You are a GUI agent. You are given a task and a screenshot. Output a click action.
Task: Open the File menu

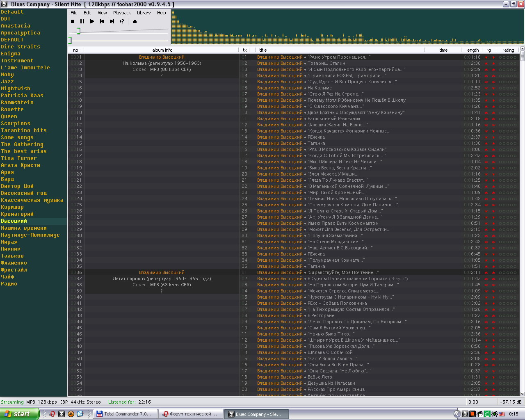click(x=74, y=13)
